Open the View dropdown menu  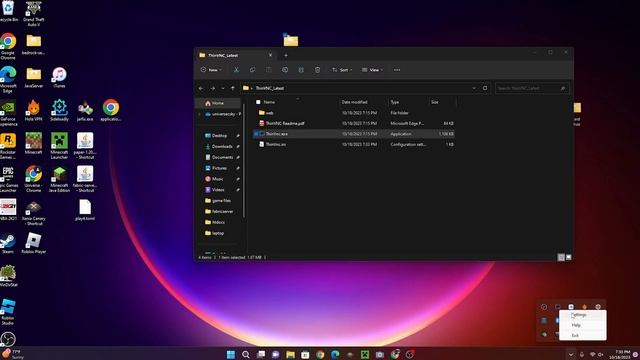(x=372, y=70)
